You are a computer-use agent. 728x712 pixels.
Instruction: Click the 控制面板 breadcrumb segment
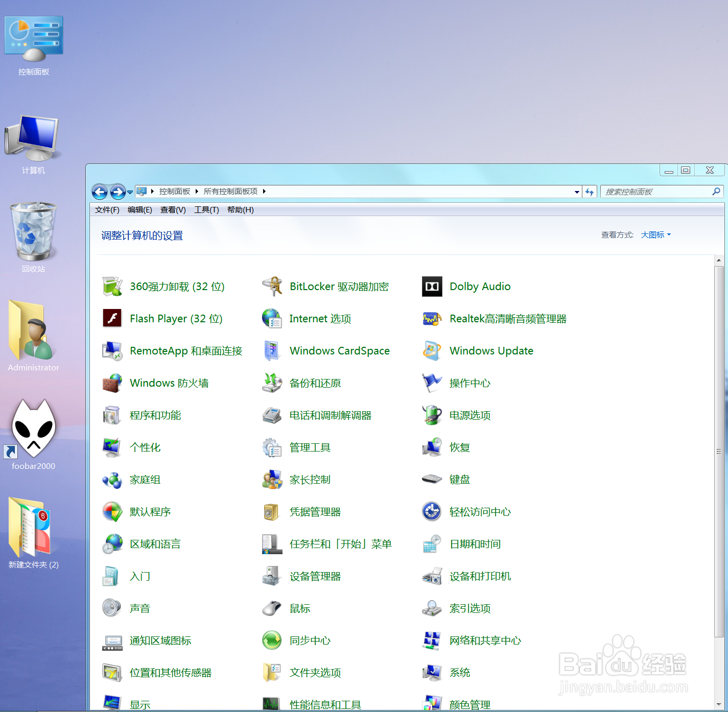tap(175, 192)
